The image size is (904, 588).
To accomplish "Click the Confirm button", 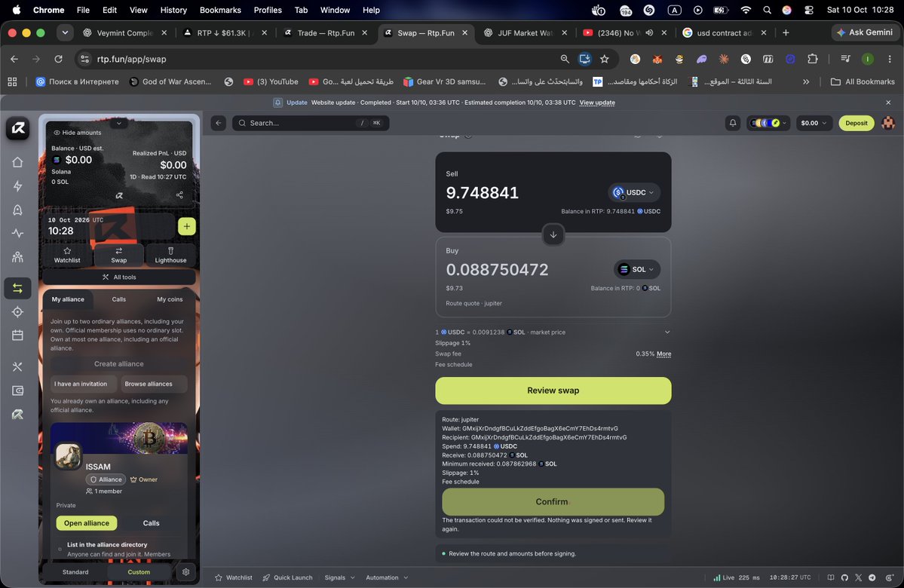I will tap(553, 501).
